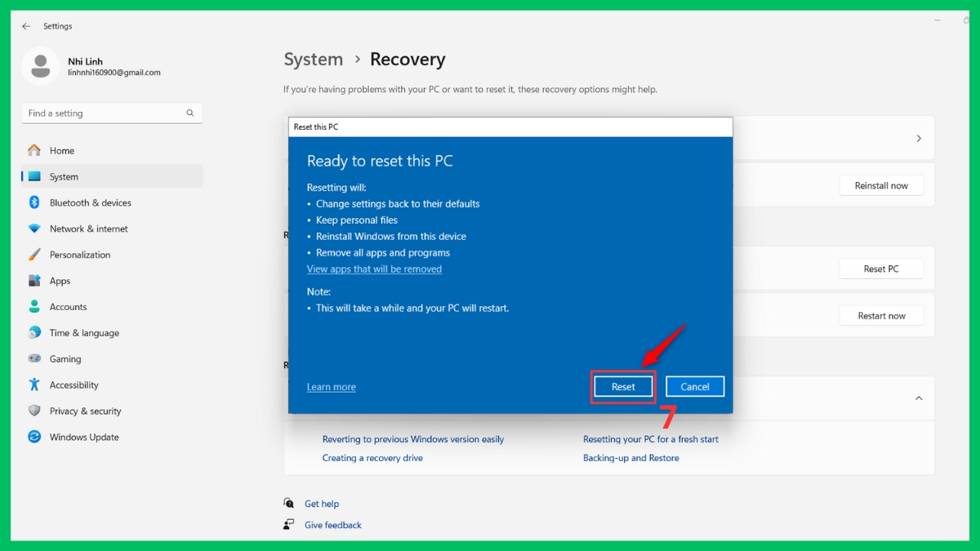Click Cancel to abort the reset
Image resolution: width=980 pixels, height=551 pixels.
point(695,386)
